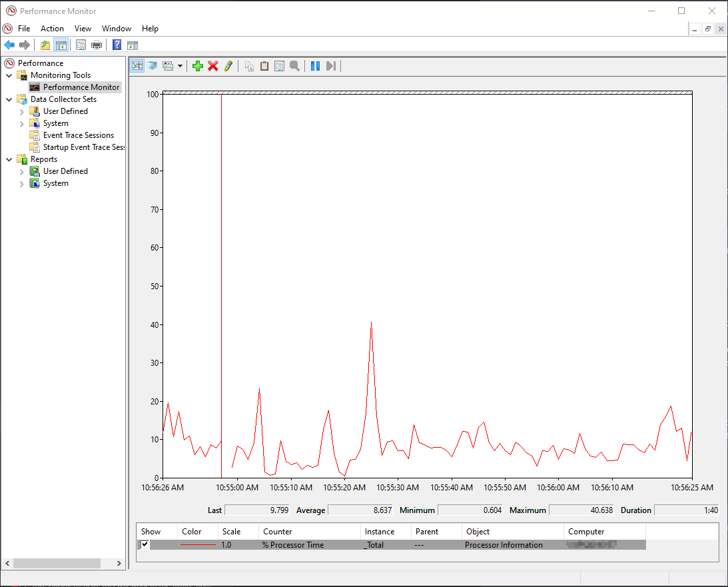Uncheck Show checkbox for % Processor Time
This screenshot has width=728, height=587.
[x=145, y=544]
